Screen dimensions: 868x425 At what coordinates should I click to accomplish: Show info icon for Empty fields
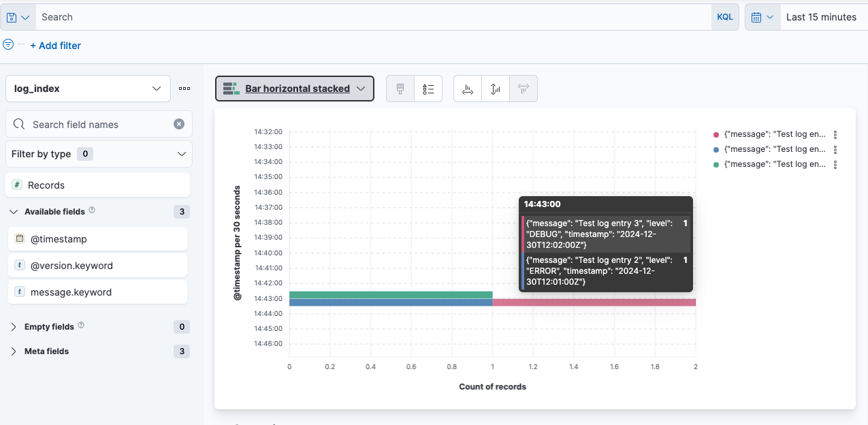[81, 326]
